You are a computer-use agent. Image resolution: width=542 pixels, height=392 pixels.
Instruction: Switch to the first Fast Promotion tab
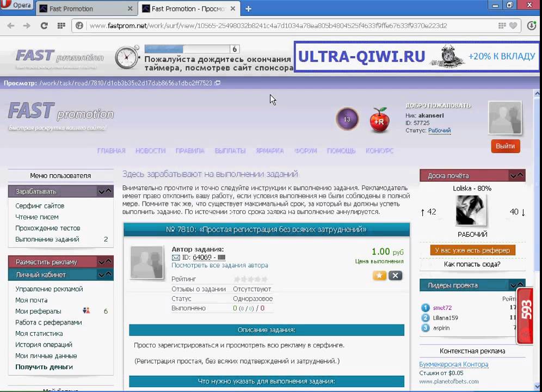point(87,9)
